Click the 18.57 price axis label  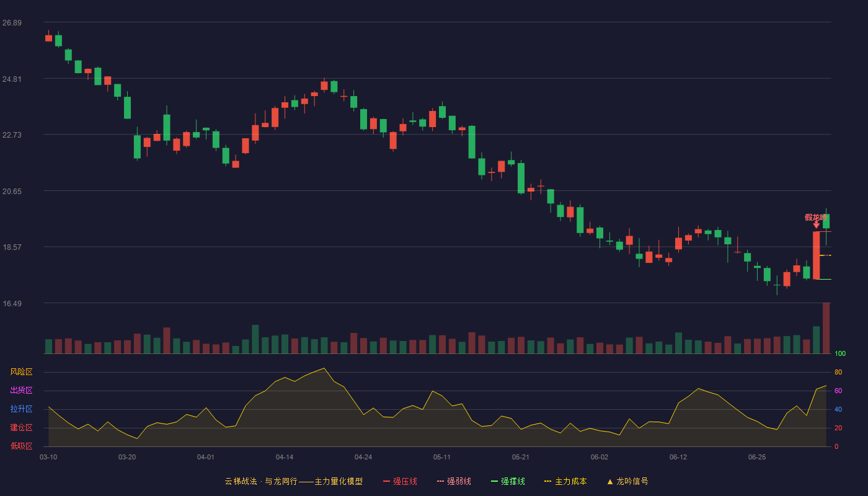point(12,247)
